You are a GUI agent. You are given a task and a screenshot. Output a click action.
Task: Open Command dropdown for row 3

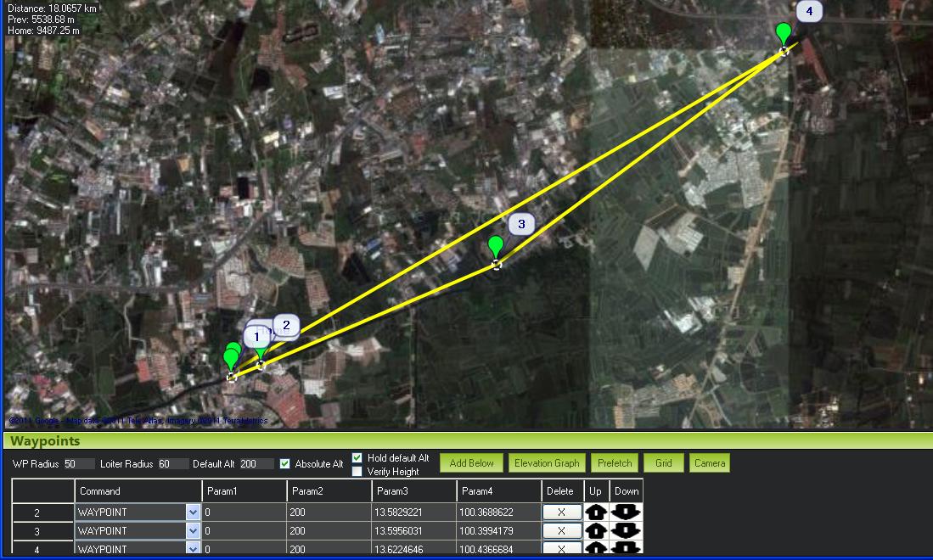coord(192,531)
